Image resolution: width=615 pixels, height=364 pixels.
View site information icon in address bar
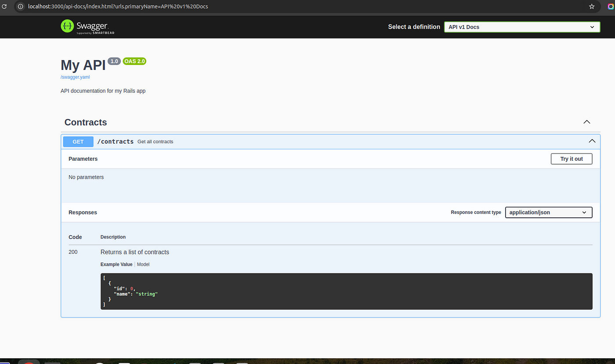click(x=20, y=7)
